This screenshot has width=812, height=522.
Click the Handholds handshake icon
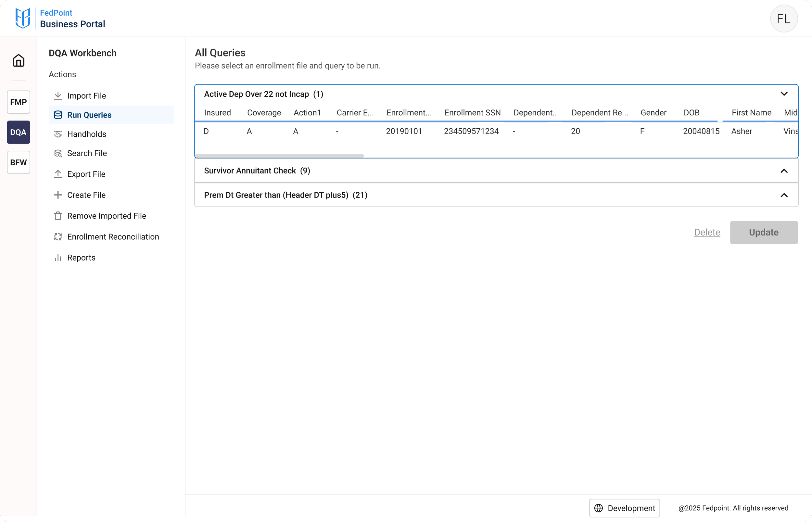58,134
